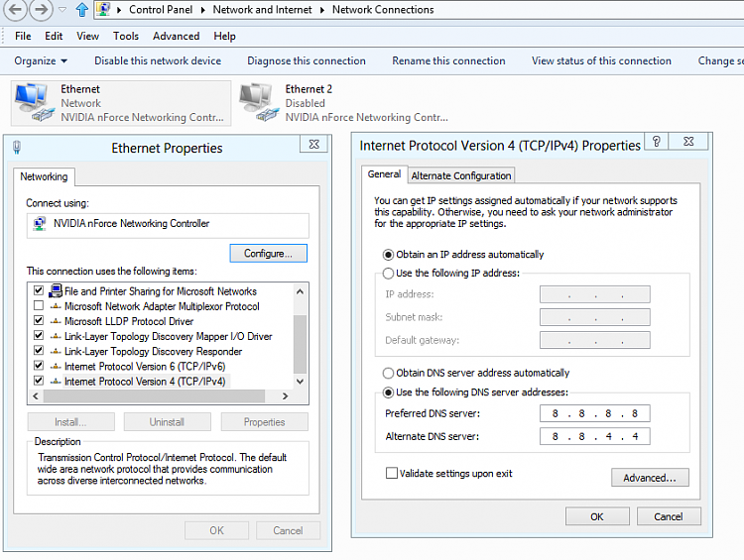Click the items list vertical scrollbar thumb
This screenshot has height=560, width=744.
coord(300,343)
